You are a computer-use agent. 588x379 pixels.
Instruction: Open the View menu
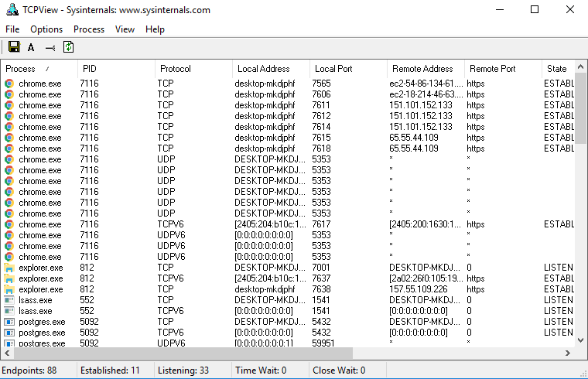pos(125,29)
